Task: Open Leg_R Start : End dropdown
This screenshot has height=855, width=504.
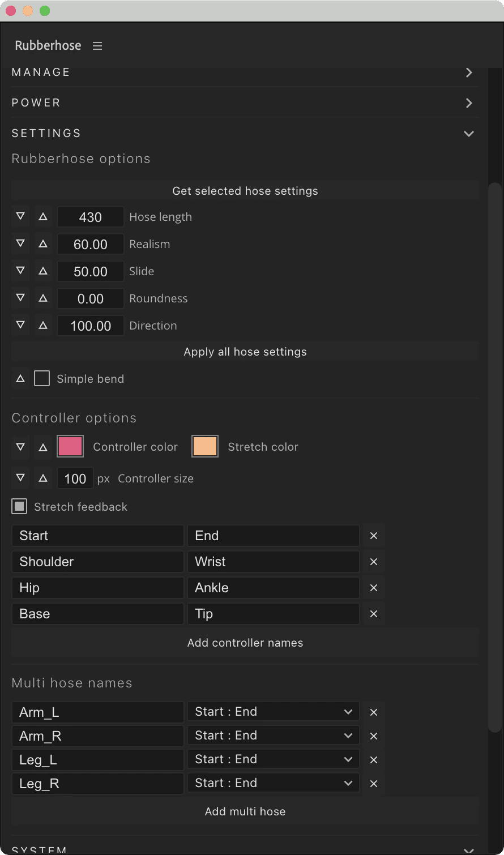Action: coord(274,783)
